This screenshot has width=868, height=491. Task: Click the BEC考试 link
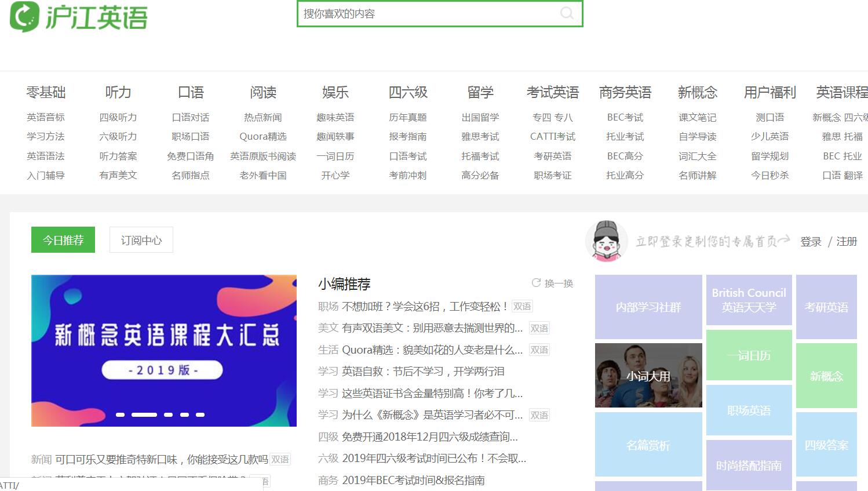pos(625,117)
